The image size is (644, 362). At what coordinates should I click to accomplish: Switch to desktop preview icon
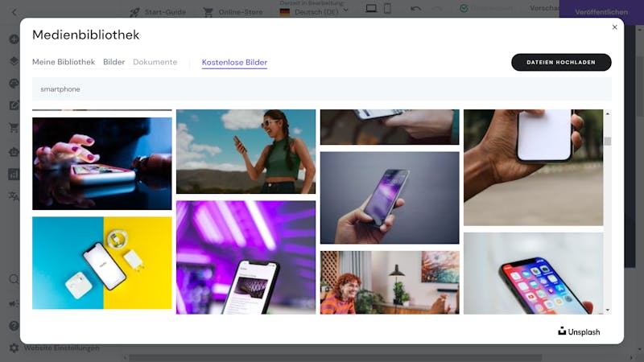(x=371, y=8)
